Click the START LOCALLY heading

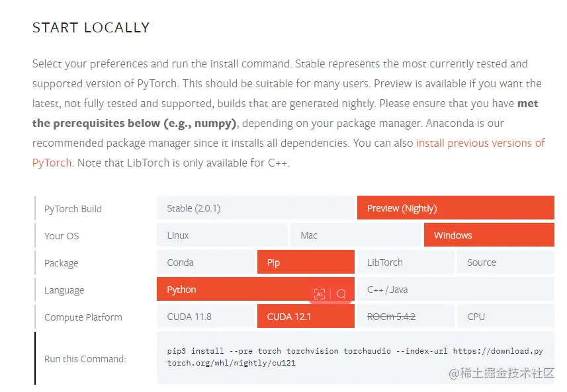[91, 28]
